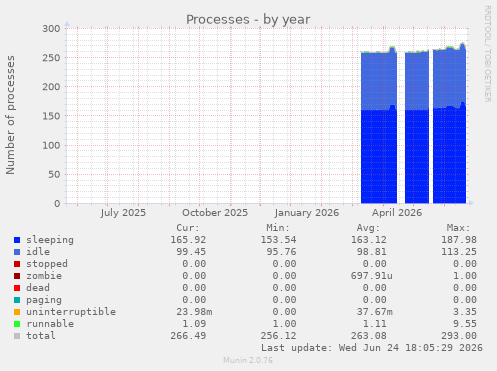The width and height of the screenshot is (497, 371).
Task: Click the 'runnable' legend label
Action: [50, 324]
